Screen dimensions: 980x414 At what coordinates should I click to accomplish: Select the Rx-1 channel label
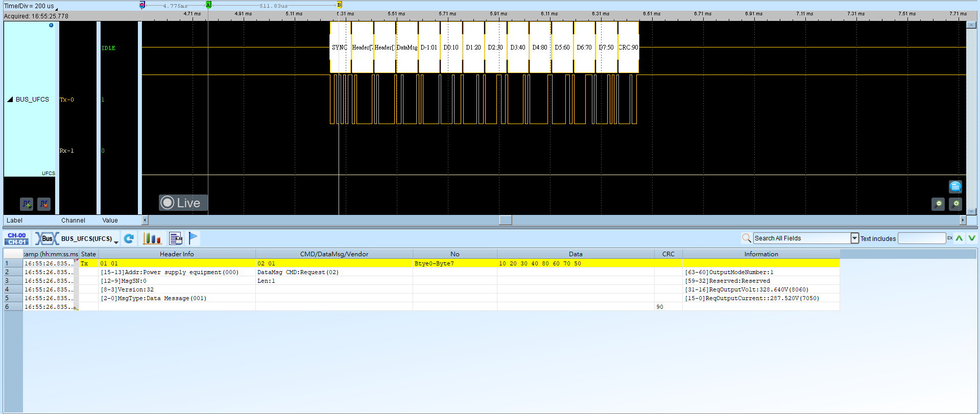point(67,151)
